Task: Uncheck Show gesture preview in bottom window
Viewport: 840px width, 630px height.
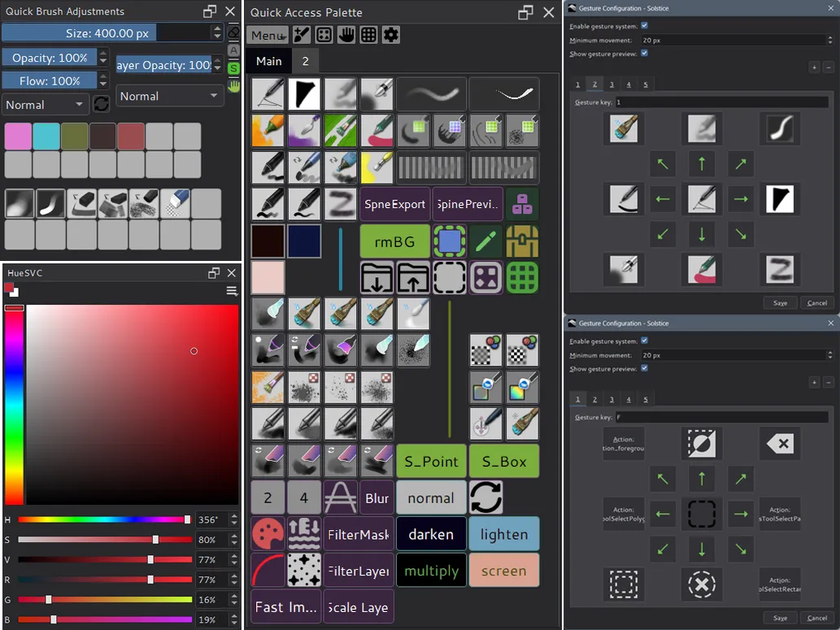Action: [645, 368]
